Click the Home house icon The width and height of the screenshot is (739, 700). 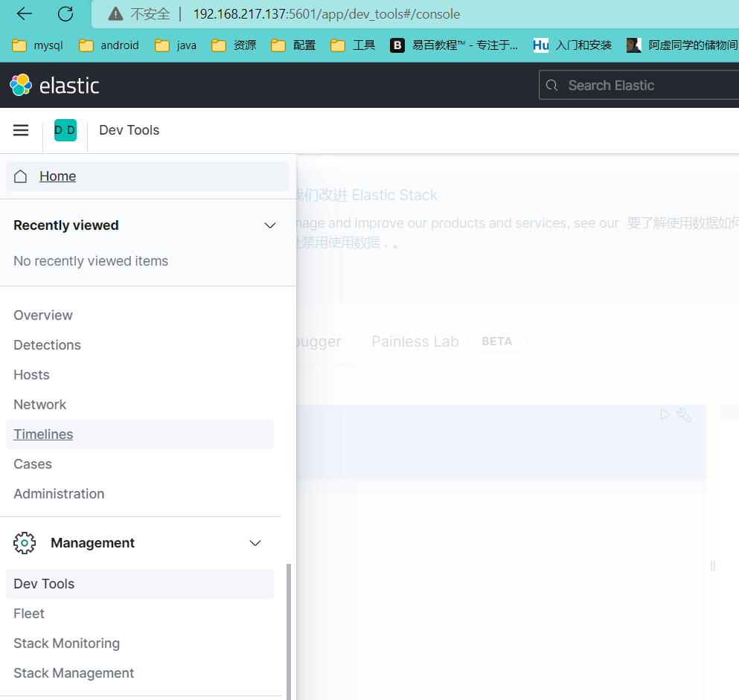20,176
